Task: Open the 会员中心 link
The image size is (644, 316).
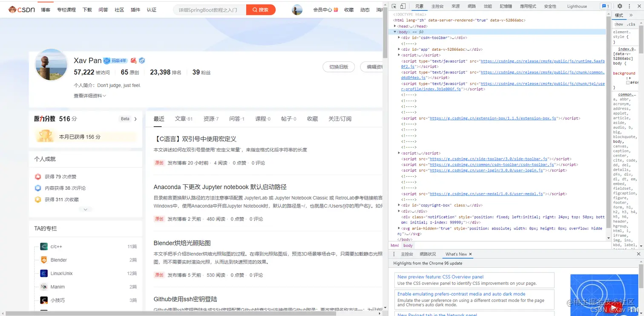Action: 325,10
